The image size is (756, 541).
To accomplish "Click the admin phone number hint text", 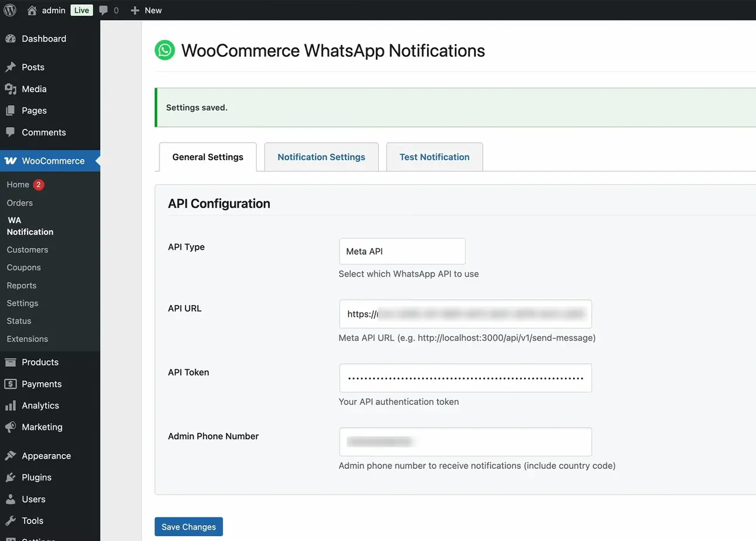I will (477, 466).
